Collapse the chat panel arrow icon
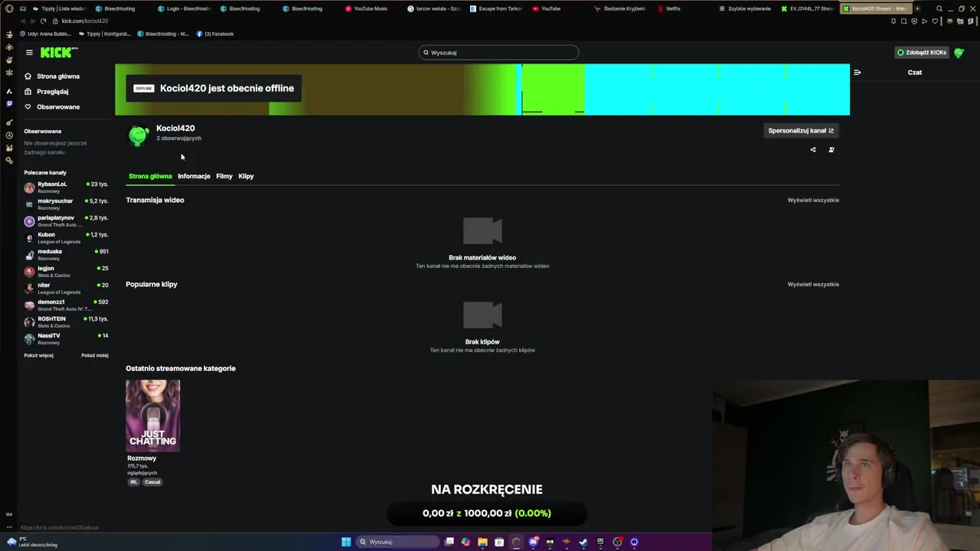 pyautogui.click(x=857, y=73)
